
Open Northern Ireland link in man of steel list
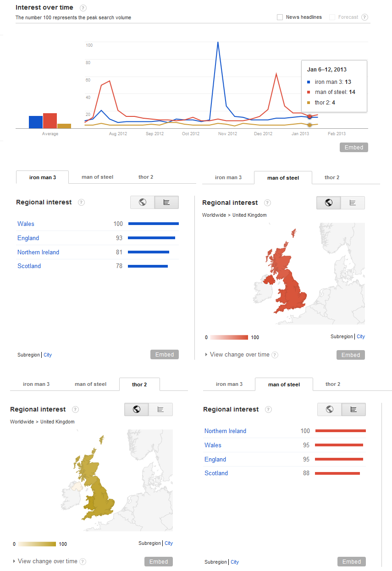pyautogui.click(x=225, y=431)
